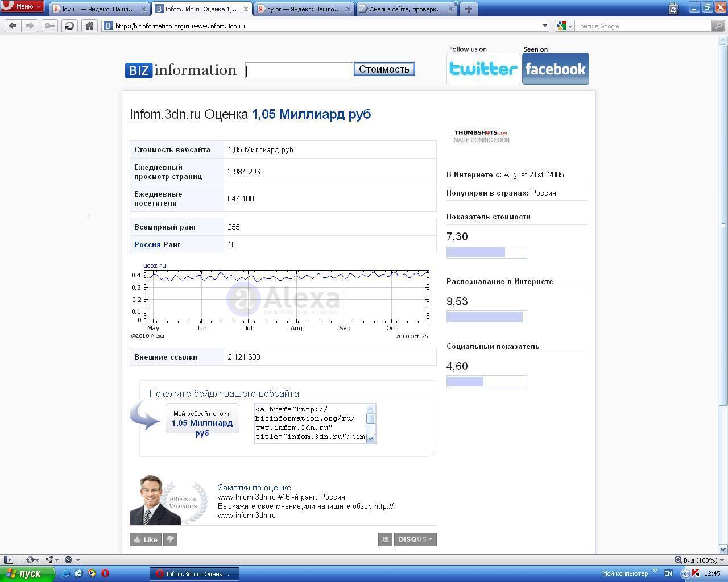Viewport: 728px width, 582px height.
Task: Open the Opera 'Меню' menu
Action: pyautogui.click(x=22, y=6)
